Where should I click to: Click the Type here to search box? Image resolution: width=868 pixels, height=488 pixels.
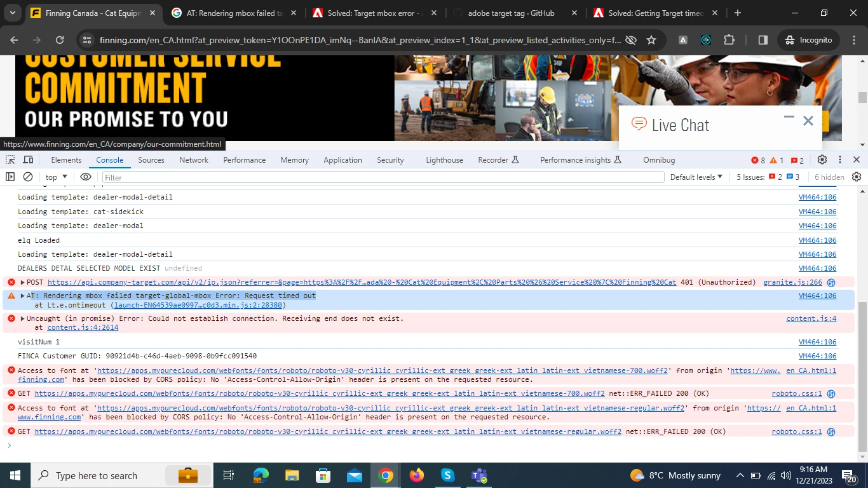point(122,475)
